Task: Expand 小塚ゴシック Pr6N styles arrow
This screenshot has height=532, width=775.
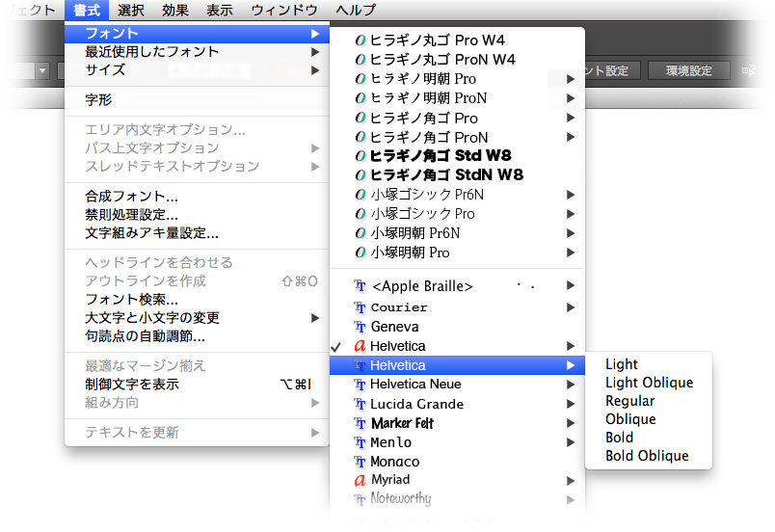Action: pos(571,195)
